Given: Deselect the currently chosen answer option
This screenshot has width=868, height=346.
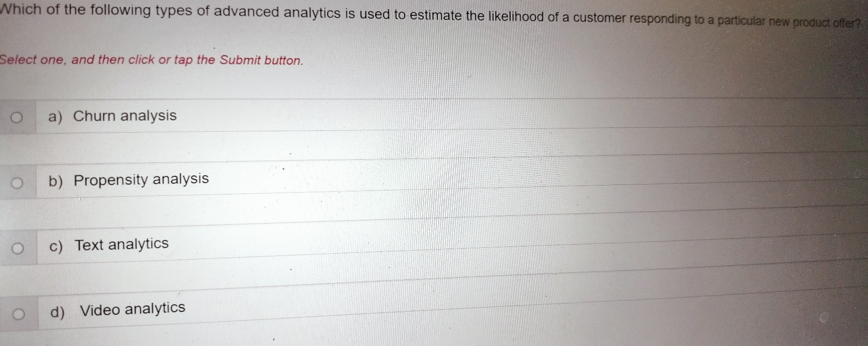Looking at the screenshot, I should (x=17, y=117).
